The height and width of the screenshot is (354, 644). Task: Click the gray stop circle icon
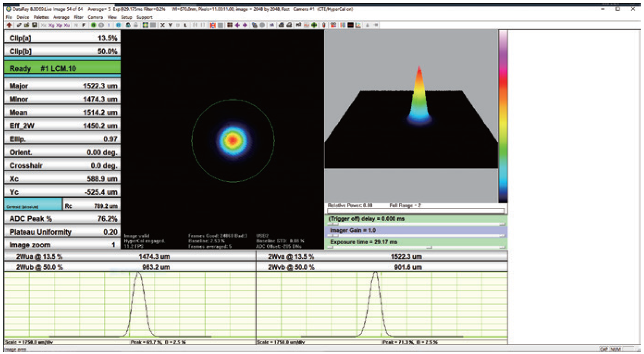[x=101, y=25]
